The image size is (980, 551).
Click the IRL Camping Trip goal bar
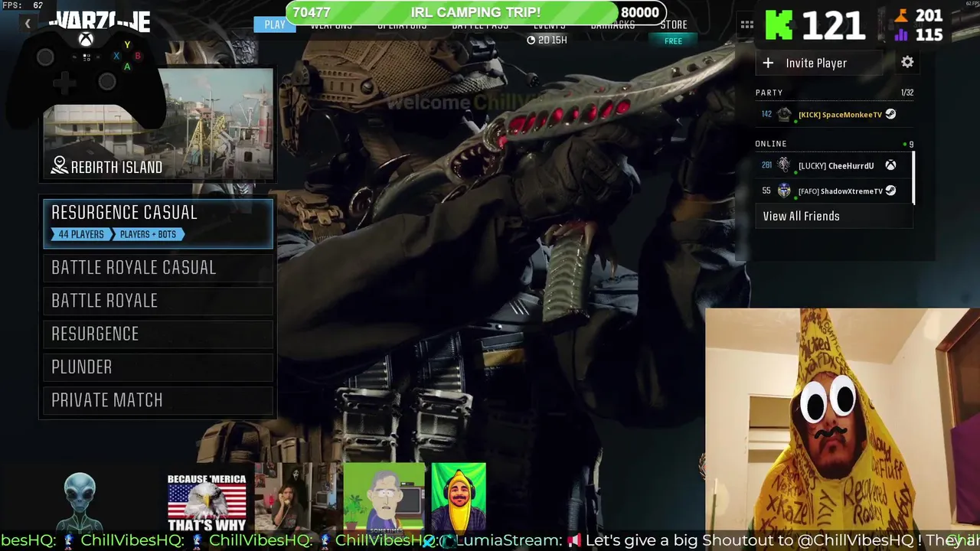pos(475,12)
